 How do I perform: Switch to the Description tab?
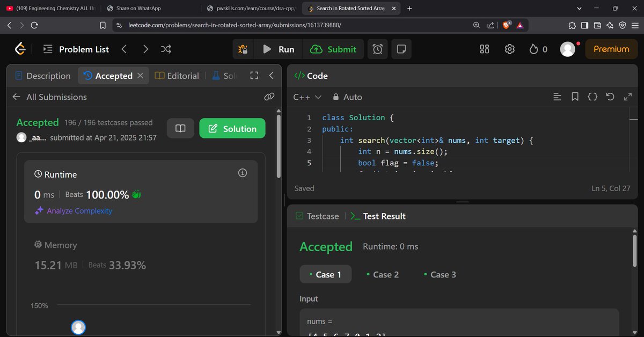click(42, 76)
